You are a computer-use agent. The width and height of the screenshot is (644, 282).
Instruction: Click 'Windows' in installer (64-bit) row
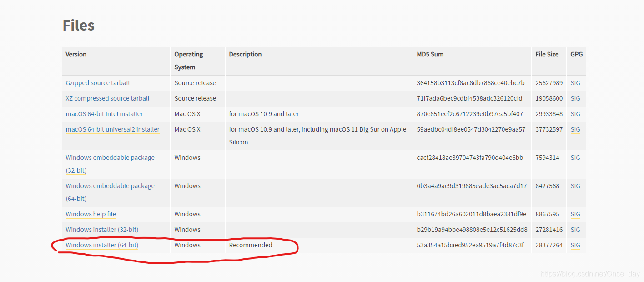(187, 245)
